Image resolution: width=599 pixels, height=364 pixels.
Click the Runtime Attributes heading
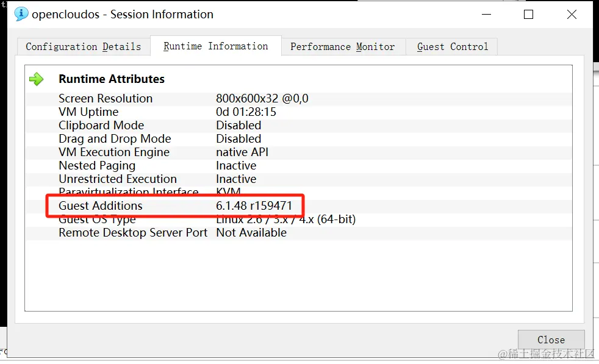coord(112,79)
